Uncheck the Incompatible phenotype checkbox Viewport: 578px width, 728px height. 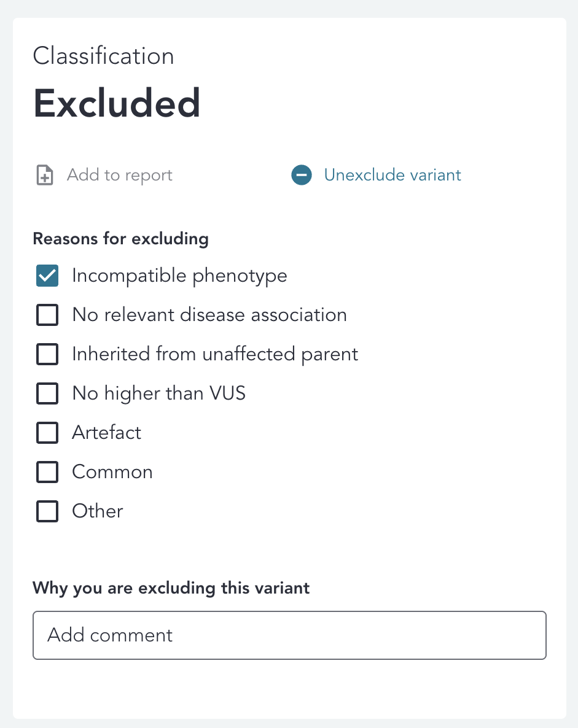(x=47, y=276)
